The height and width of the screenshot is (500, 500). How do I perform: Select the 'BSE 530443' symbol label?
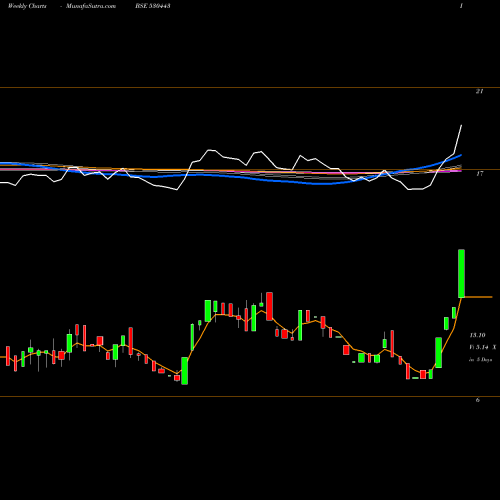pyautogui.click(x=153, y=6)
